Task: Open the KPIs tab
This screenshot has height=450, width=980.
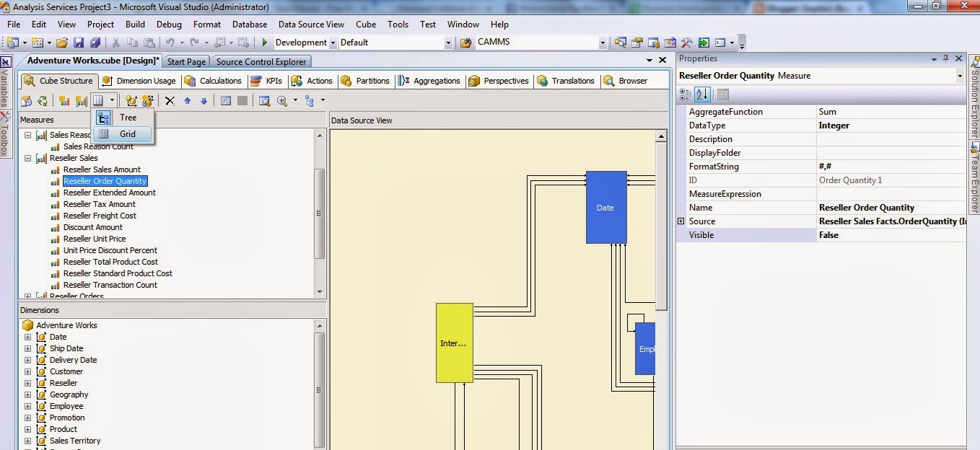Action: pyautogui.click(x=266, y=81)
